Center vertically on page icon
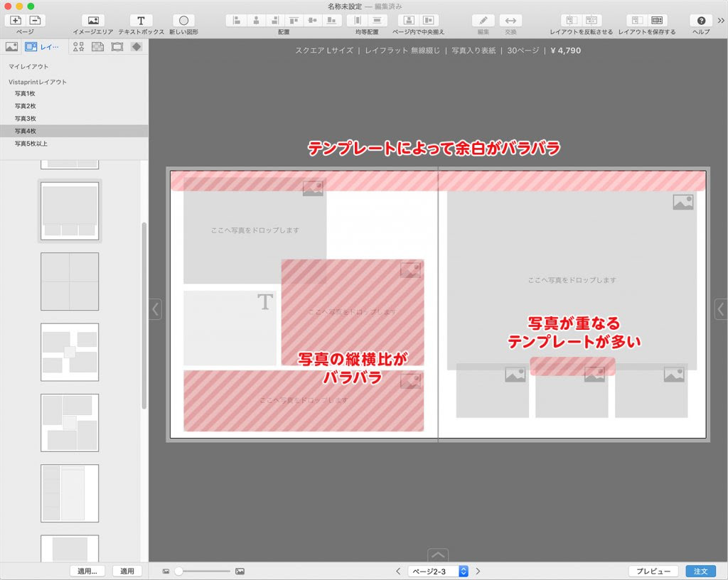Viewport: 728px width, 580px height. pos(429,21)
